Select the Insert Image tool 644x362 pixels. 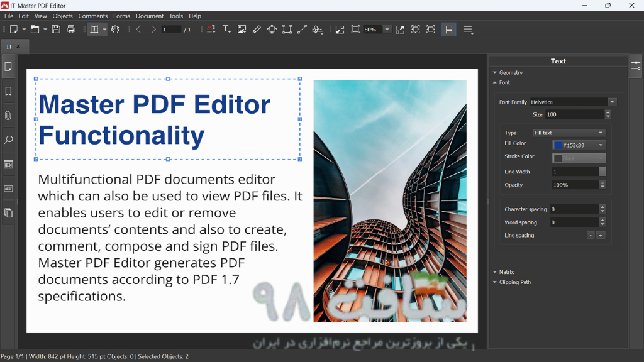click(242, 30)
